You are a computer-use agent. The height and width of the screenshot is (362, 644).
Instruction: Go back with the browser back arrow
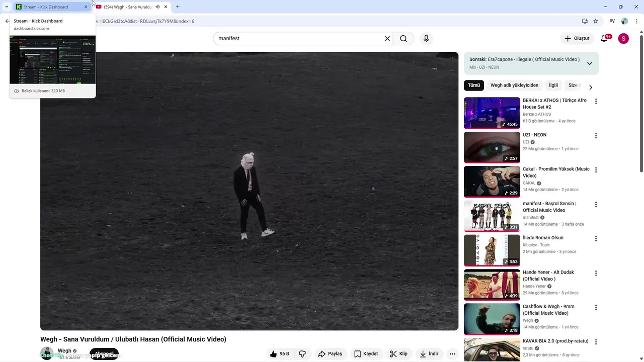7,21
